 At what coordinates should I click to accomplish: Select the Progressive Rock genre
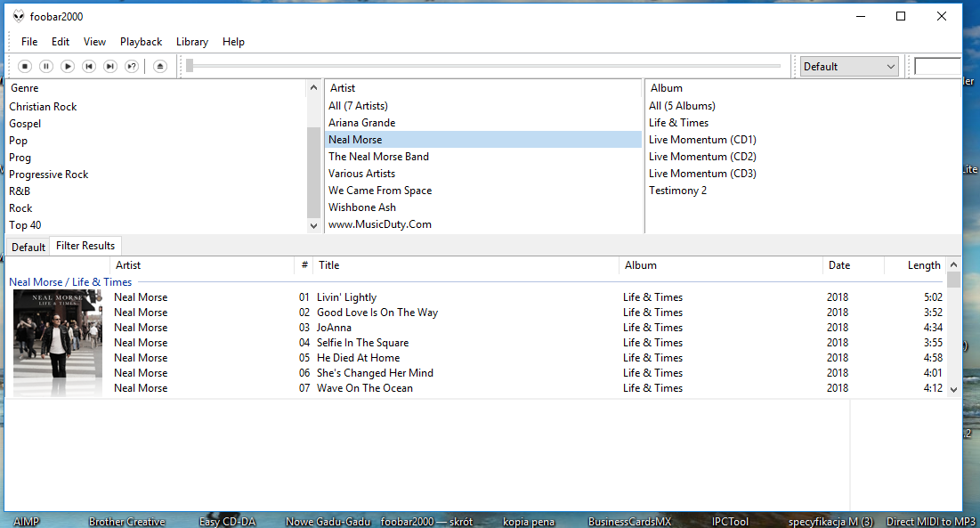point(157,175)
